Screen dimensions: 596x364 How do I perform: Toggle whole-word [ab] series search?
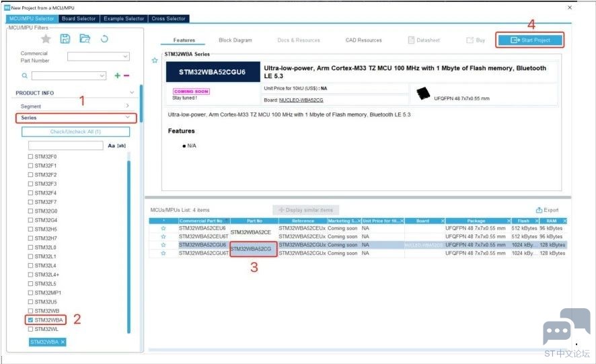(121, 146)
